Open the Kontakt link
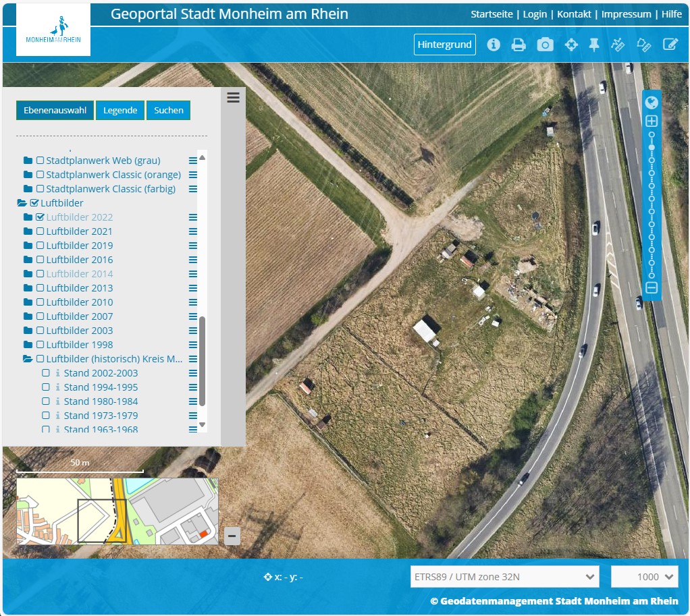690x616 pixels. tap(574, 14)
